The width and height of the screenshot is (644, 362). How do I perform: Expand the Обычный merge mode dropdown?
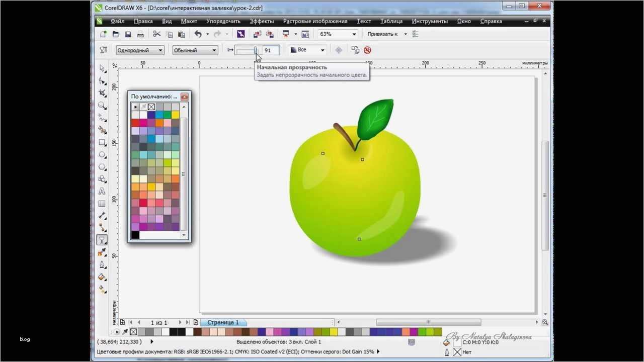pos(214,50)
